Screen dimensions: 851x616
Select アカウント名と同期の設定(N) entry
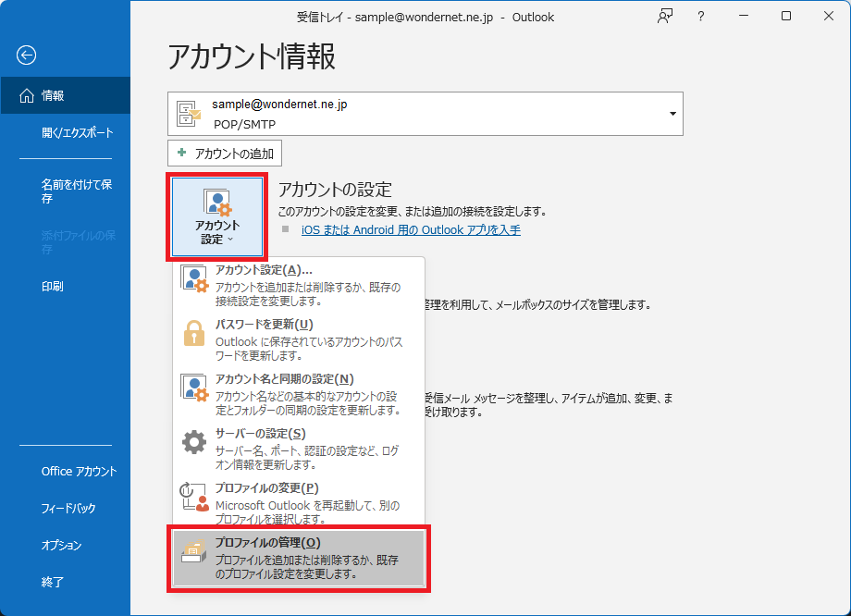click(x=299, y=393)
